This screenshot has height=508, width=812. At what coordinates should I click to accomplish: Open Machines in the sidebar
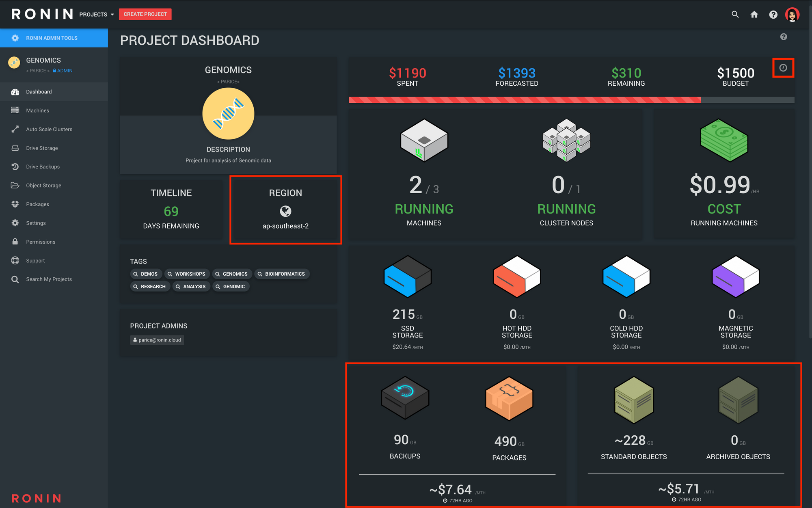(37, 110)
